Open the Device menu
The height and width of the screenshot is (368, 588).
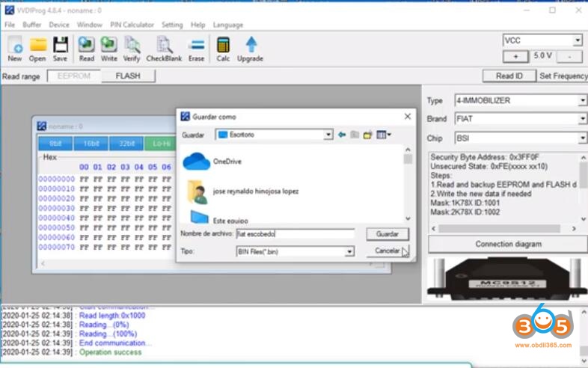(x=59, y=25)
